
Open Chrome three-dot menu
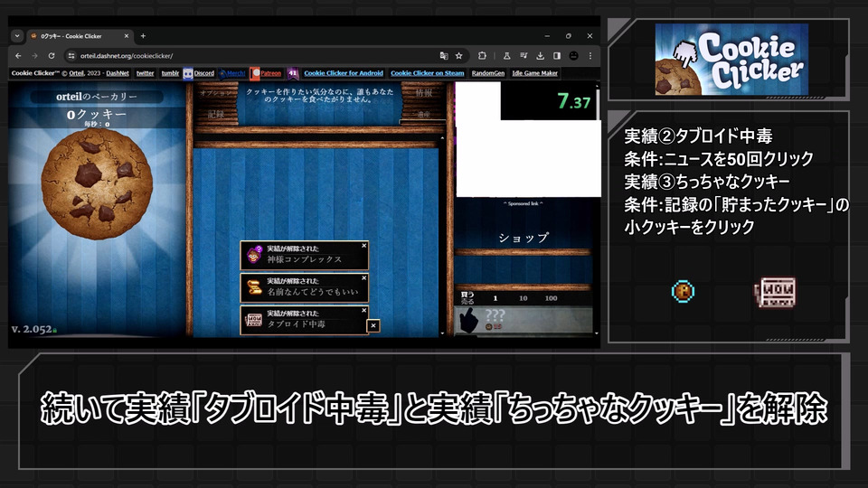tap(590, 56)
